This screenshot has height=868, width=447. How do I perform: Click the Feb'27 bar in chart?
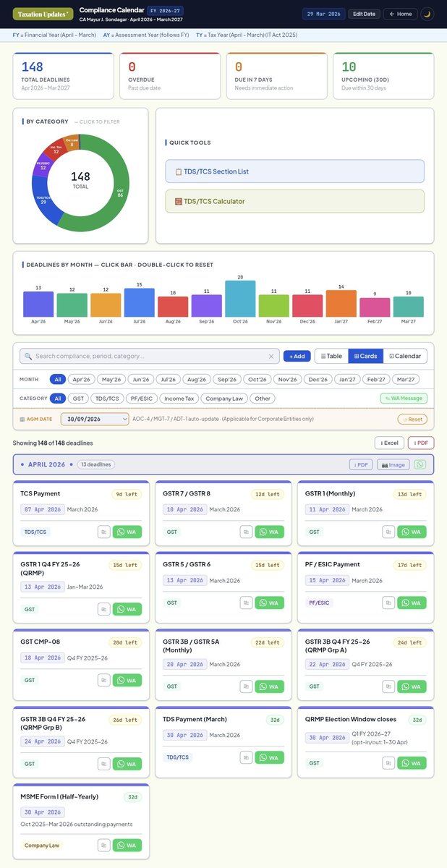[x=375, y=307]
